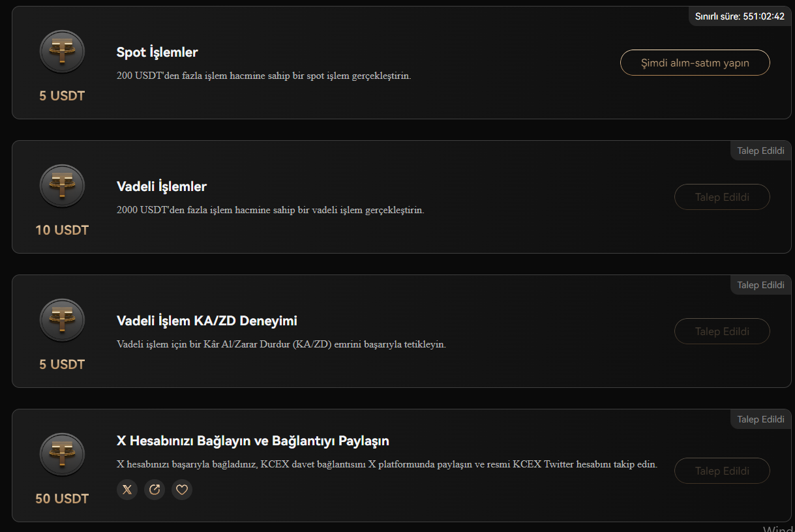
Task: Click the Sınırlı süre countdown badge
Action: click(740, 16)
